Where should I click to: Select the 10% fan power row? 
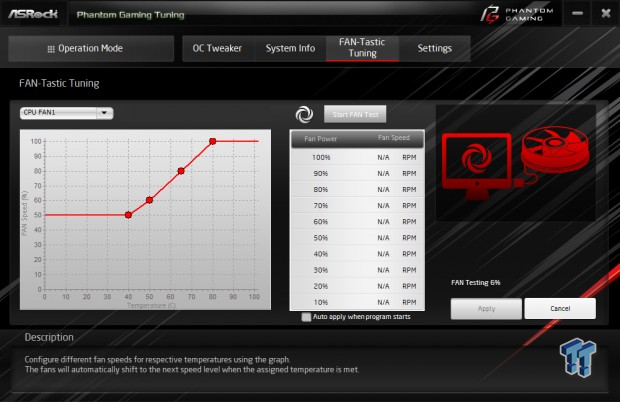pos(357,302)
